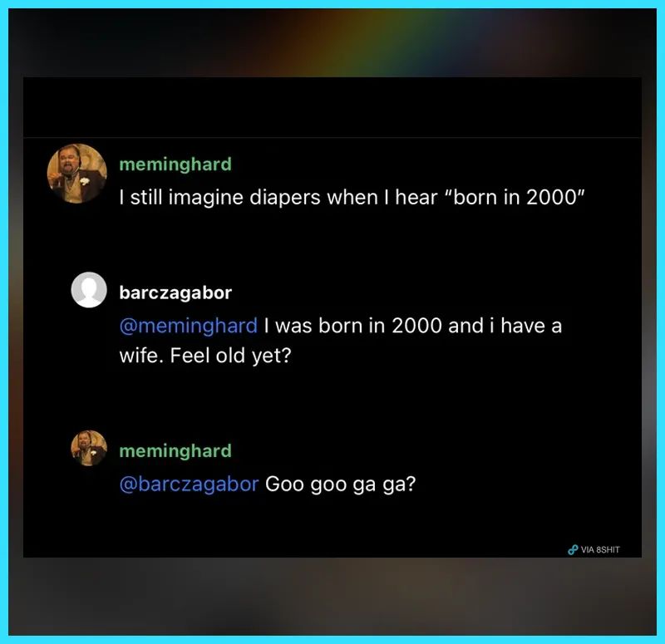Tap the word "wife." in barczagabor's reply
Image resolution: width=665 pixels, height=644 pixels.
[141, 356]
